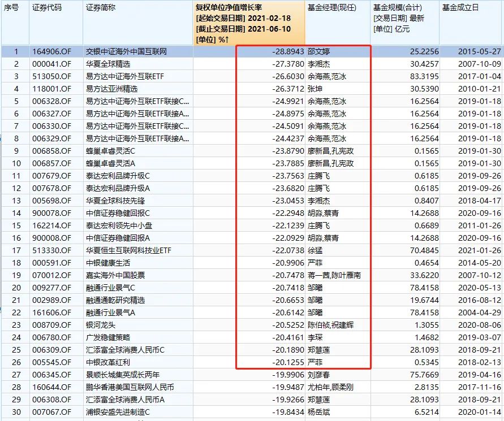504x421 pixels.
Task: Select fund code 164906.OF
Action: (51, 51)
